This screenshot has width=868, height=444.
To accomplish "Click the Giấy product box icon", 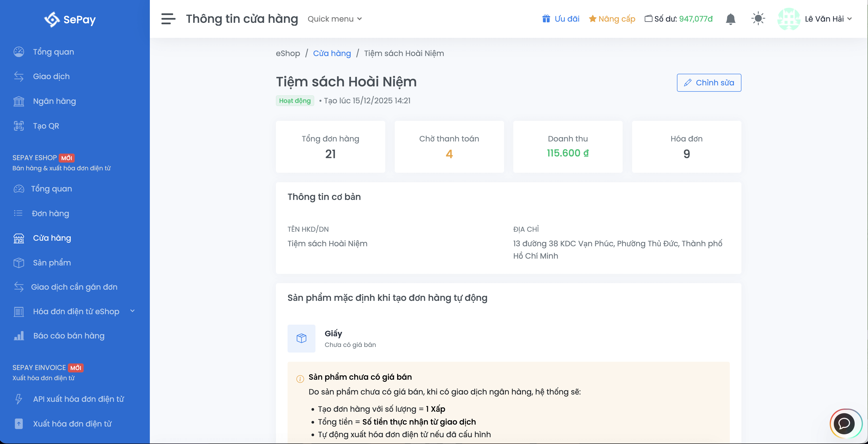I will 301,338.
